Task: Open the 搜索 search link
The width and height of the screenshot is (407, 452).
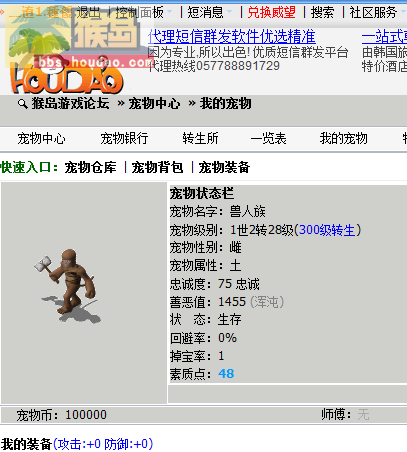Action: click(x=322, y=13)
